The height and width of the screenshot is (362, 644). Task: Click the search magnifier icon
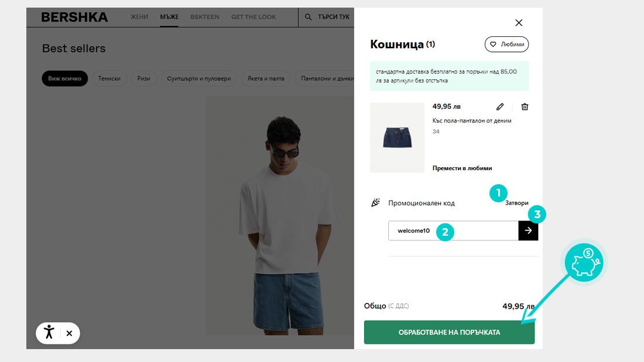308,17
